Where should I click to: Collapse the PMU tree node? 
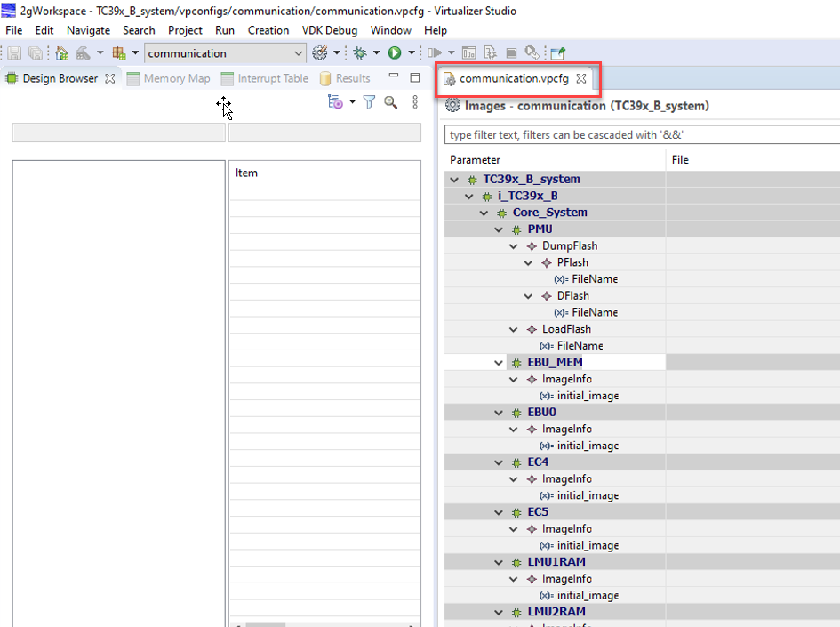click(x=499, y=229)
